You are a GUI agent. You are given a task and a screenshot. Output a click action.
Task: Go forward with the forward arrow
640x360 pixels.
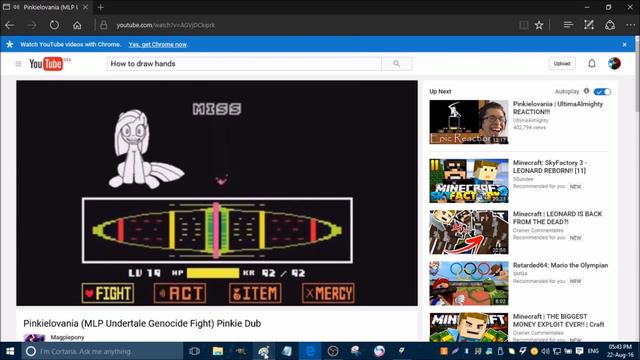click(32, 25)
